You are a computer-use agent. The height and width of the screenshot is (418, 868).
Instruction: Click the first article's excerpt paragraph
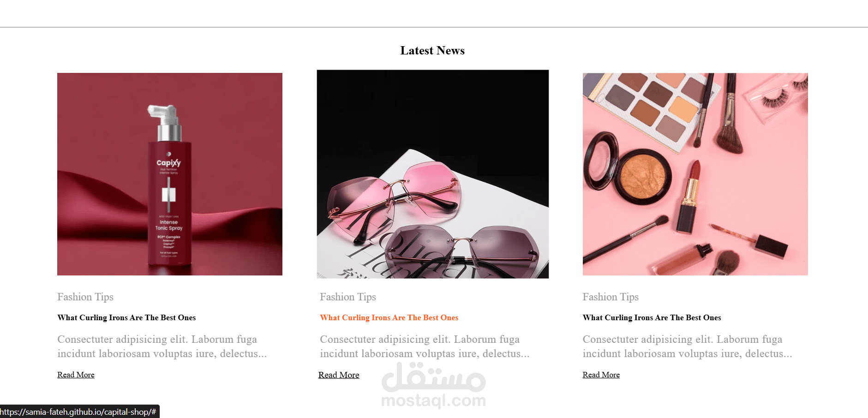point(162,346)
